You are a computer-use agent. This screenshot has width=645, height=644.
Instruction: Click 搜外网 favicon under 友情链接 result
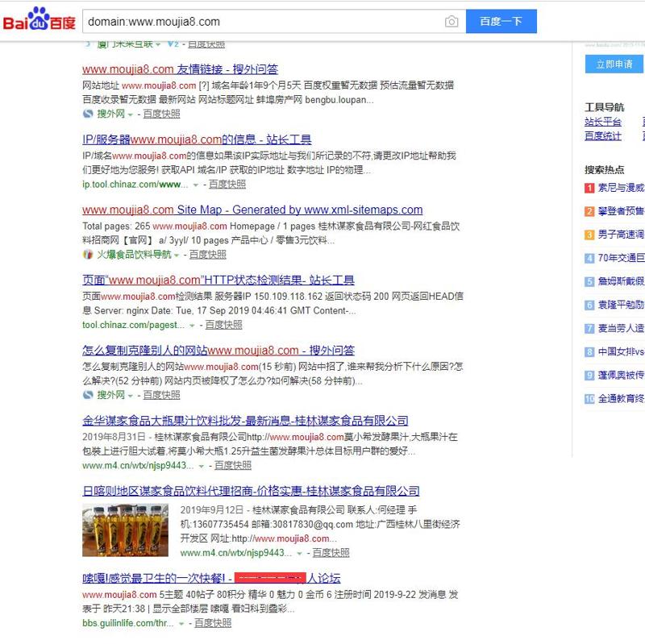click(x=88, y=114)
